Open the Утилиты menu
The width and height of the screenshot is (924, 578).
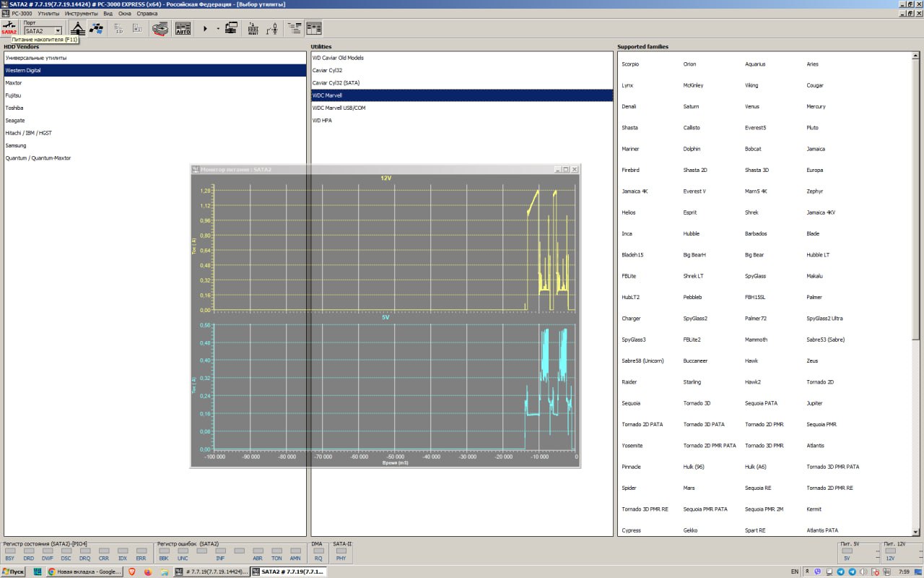coord(48,13)
